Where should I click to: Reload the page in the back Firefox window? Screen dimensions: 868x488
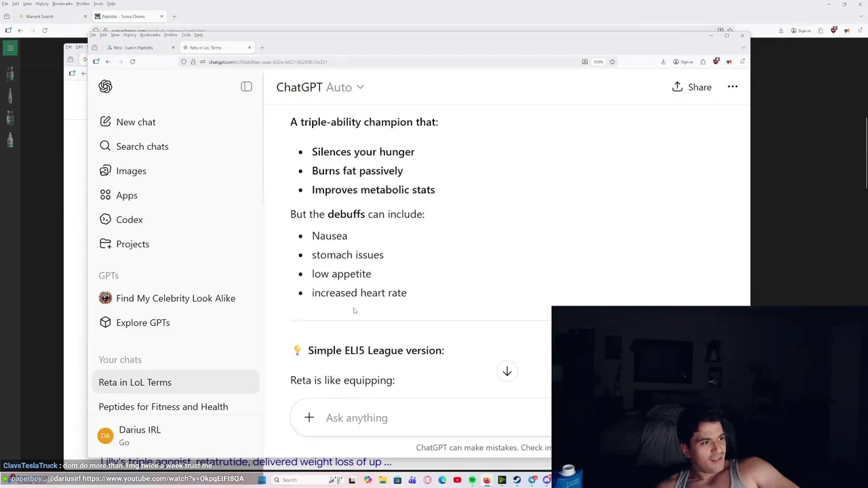45,30
